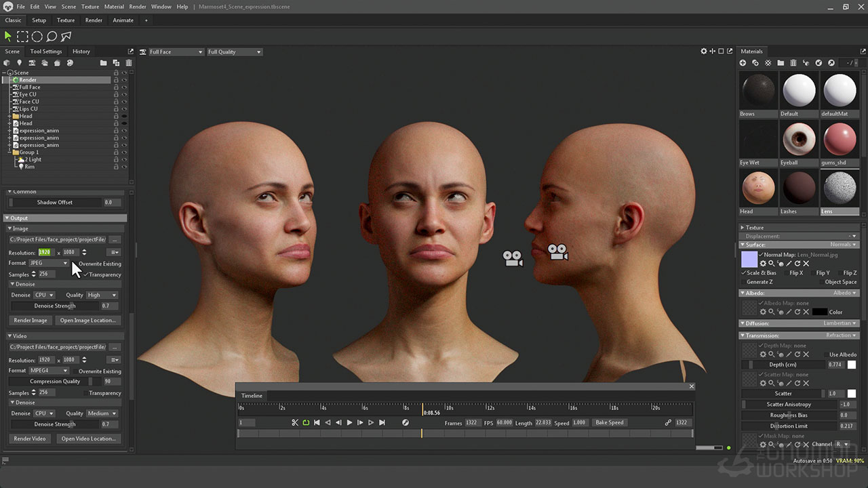
Task: Open the image Format JPEG dropdown
Action: click(x=49, y=263)
